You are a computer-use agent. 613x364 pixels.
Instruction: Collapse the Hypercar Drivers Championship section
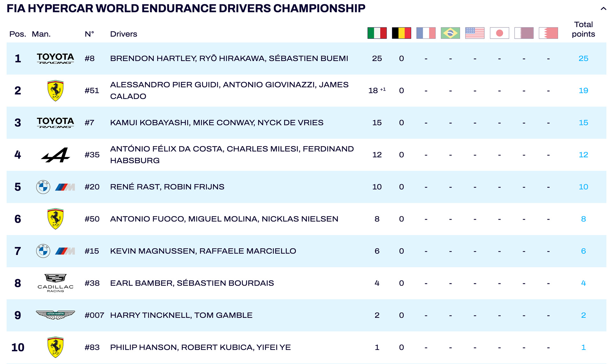pyautogui.click(x=603, y=9)
